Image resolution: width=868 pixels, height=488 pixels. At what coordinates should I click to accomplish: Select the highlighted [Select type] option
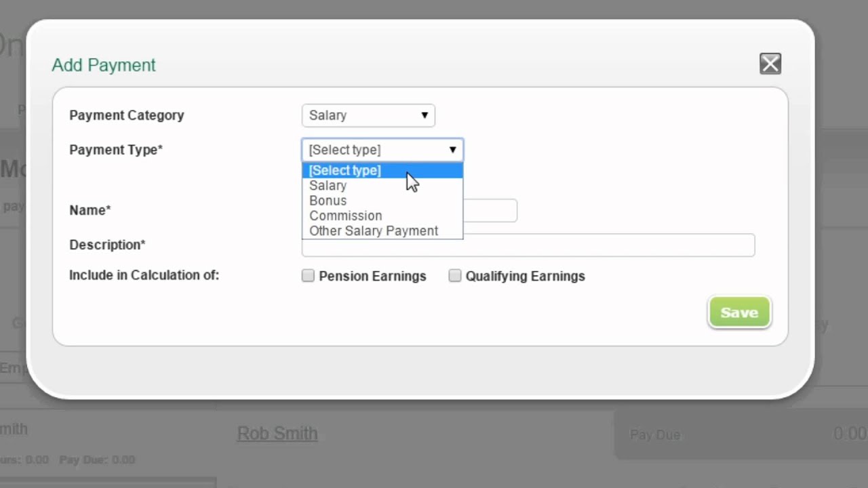[x=345, y=170]
